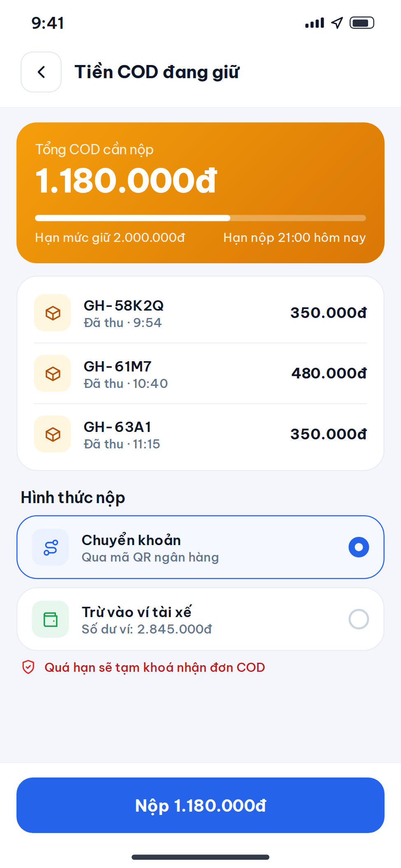Open order row GH-58K2Q
401x868 pixels.
(200, 313)
